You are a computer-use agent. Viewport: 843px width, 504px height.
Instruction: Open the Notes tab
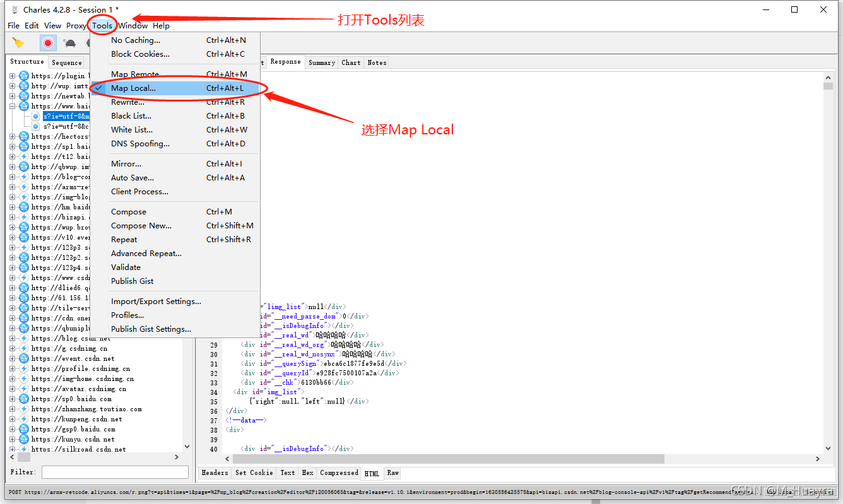tap(377, 62)
